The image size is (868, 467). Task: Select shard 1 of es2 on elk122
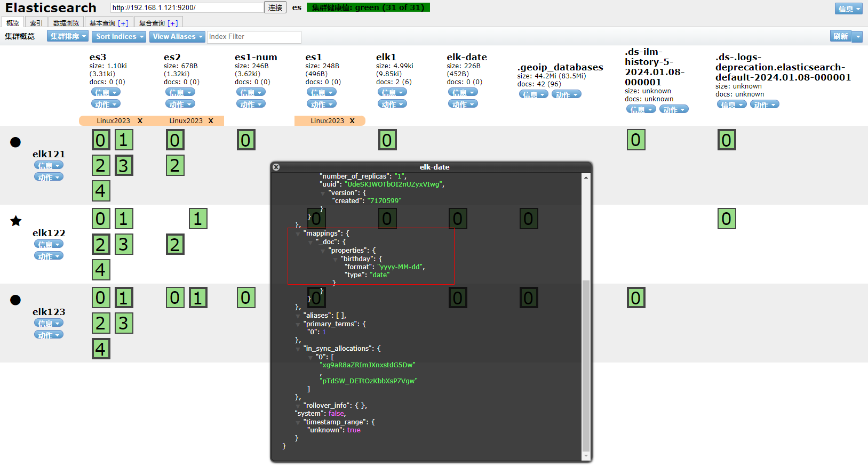pos(198,219)
